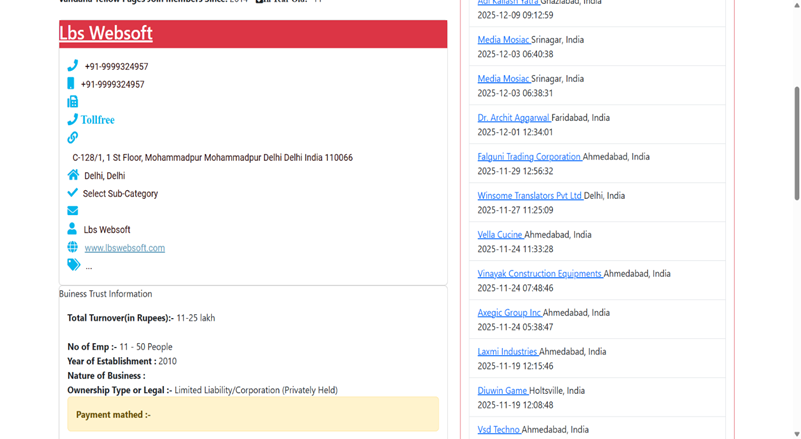Click the globe icon beside website address
Viewport: 801px width, 439px height.
pyautogui.click(x=72, y=247)
